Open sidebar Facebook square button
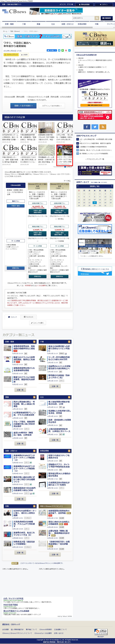Screen dimensions: 115x644 (87, 127)
